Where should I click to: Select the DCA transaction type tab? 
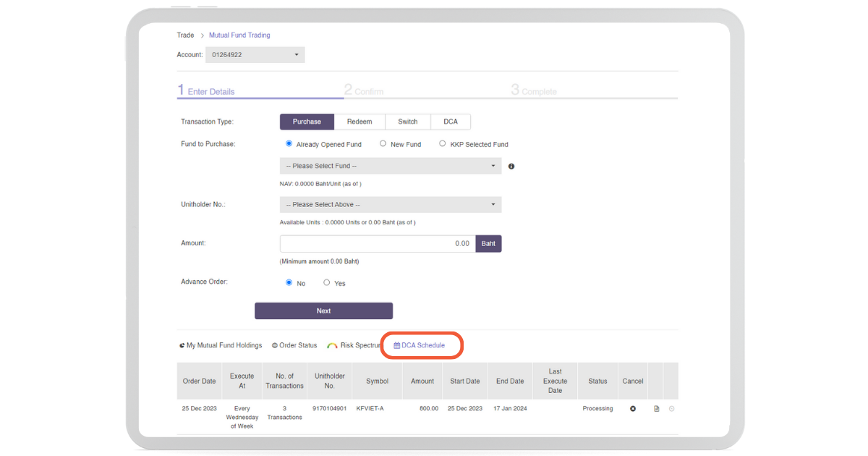pyautogui.click(x=451, y=122)
